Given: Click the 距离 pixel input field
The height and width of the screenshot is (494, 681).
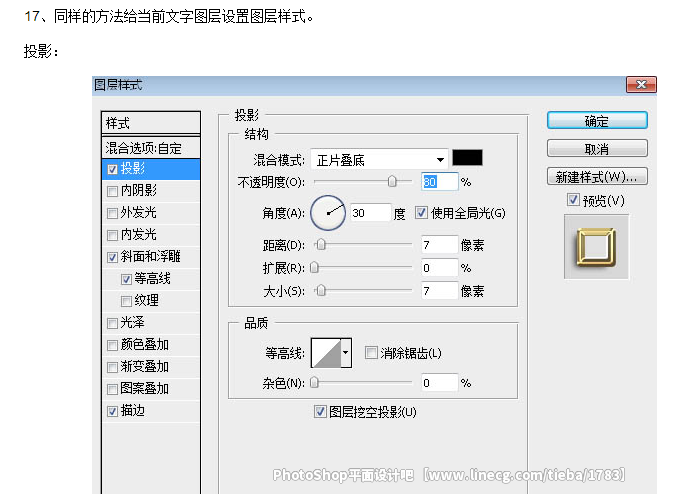Looking at the screenshot, I should [438, 244].
